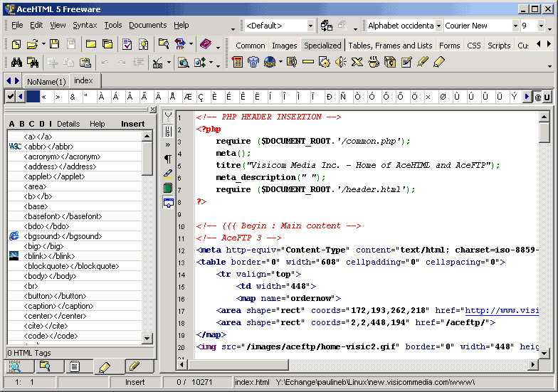The image size is (558, 392).
Task: Expand the arrow next to FTP icon
Action: tap(191, 44)
